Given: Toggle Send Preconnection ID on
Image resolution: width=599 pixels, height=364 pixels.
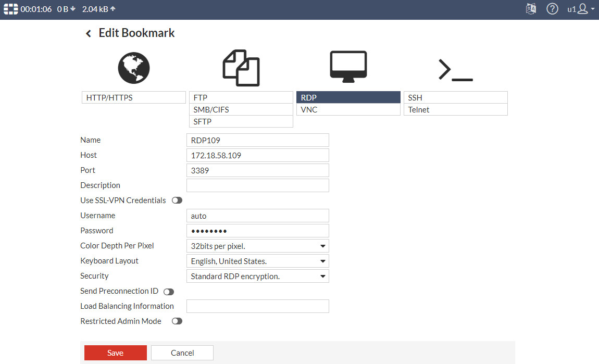Looking at the screenshot, I should tap(168, 291).
